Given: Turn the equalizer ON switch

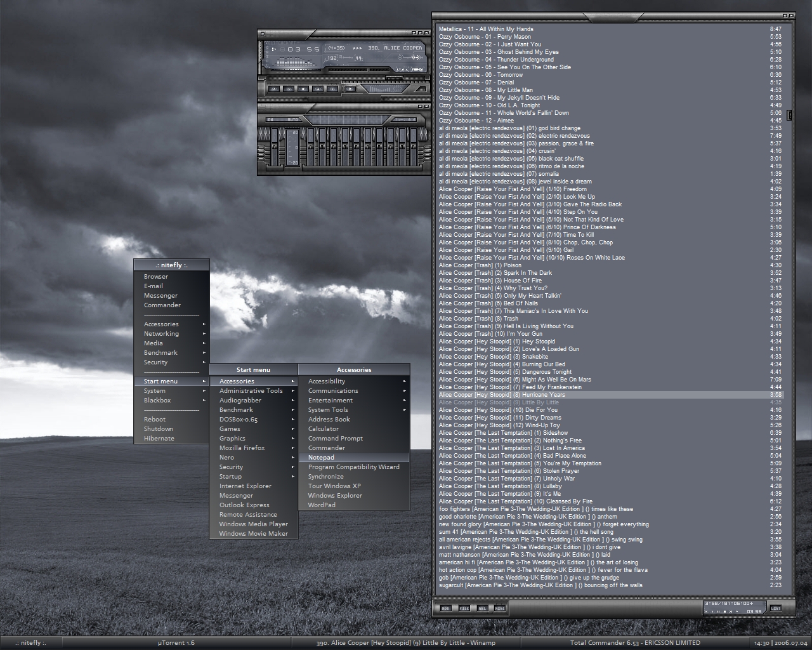Looking at the screenshot, I should [x=271, y=119].
